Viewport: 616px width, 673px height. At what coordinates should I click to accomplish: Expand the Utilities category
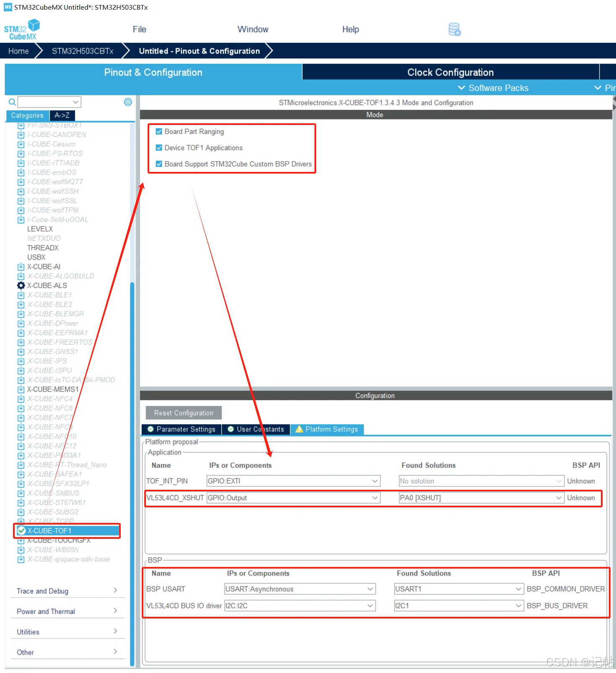(x=68, y=632)
